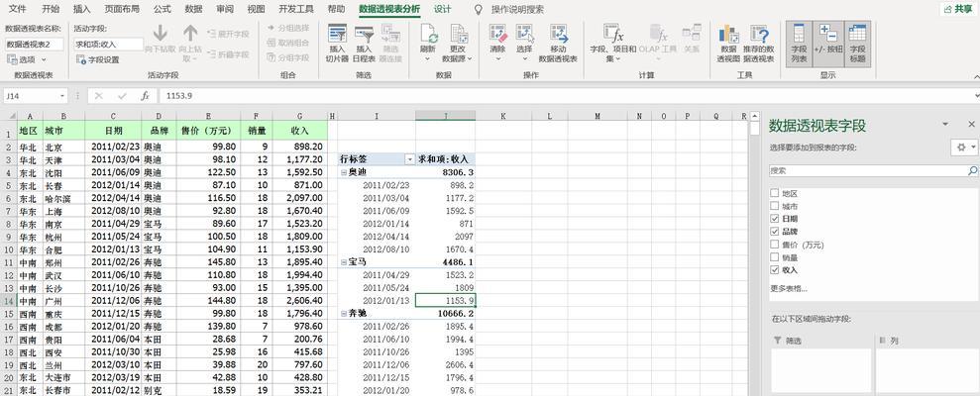Click the 选择 (Select) pivot table icon
980x396 pixels.
(525, 35)
